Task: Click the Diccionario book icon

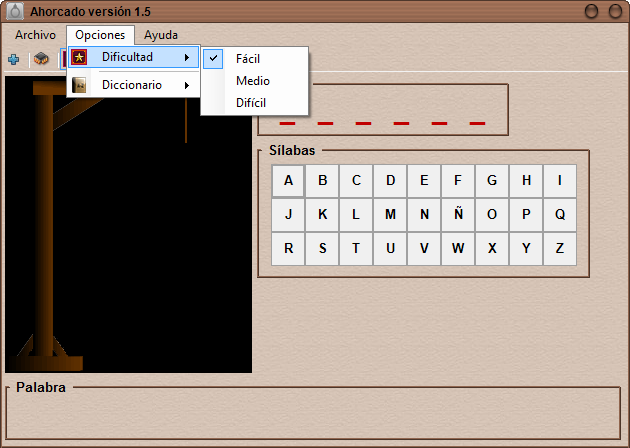Action: tap(79, 86)
